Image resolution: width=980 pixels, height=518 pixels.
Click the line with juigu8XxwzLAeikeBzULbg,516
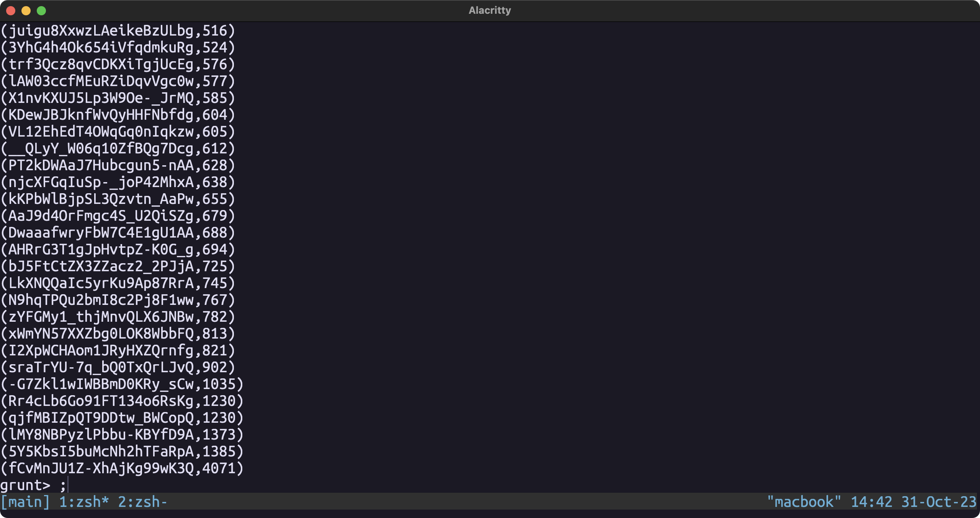tap(118, 31)
